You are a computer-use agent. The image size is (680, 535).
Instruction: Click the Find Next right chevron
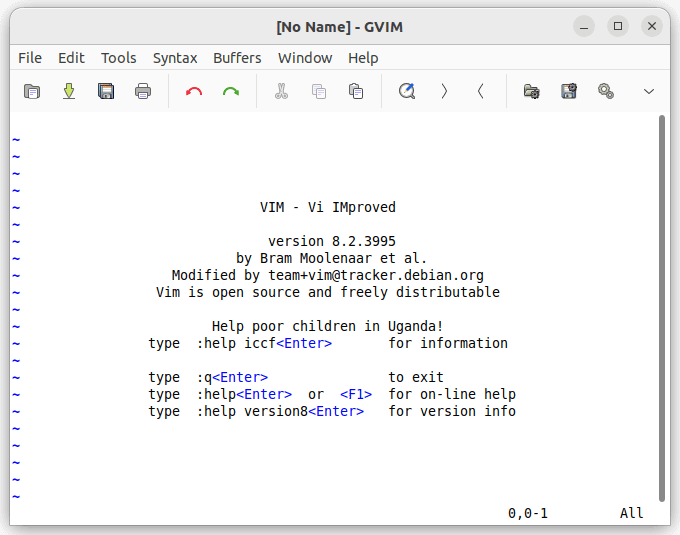(444, 91)
